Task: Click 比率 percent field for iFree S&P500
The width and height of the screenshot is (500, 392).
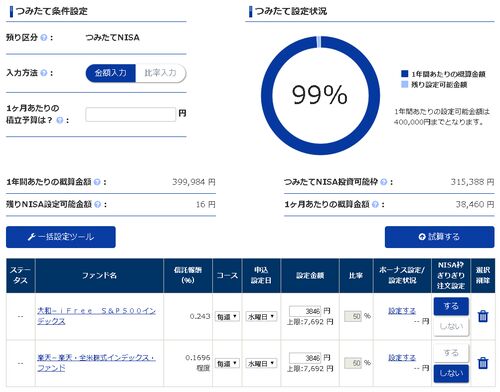Action: tap(353, 316)
